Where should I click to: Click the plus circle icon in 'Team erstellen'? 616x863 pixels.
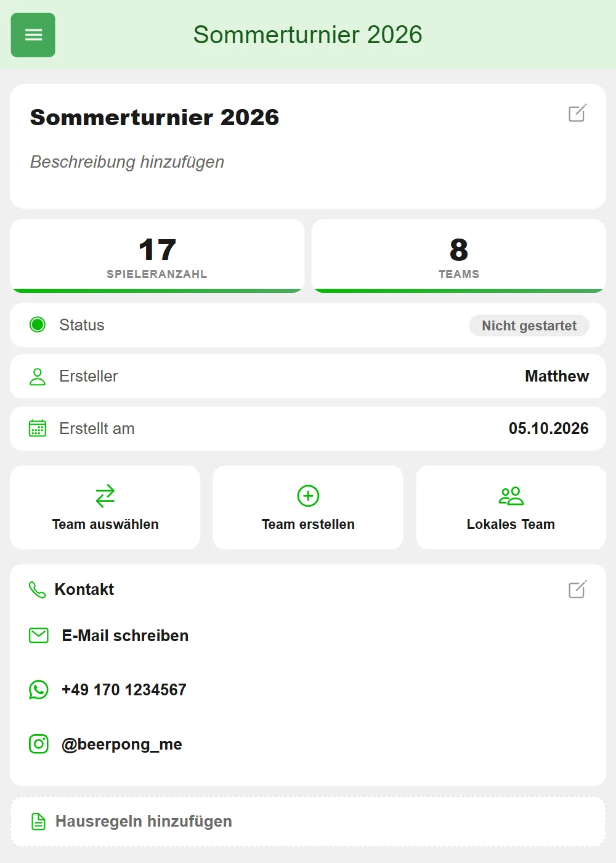[x=308, y=496]
